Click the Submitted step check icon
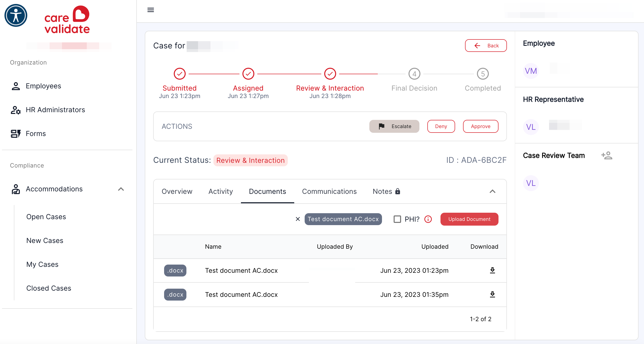Viewport: 644px width, 344px height. 179,74
